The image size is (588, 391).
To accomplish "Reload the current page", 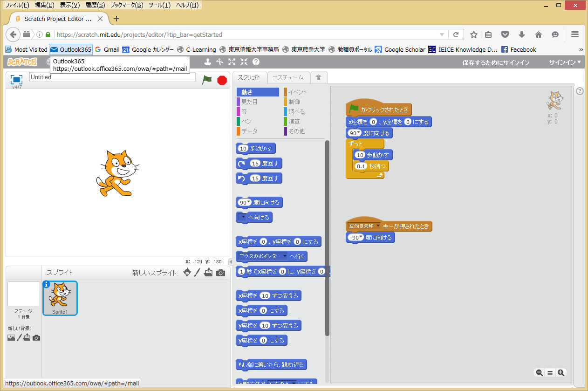I will [456, 34].
